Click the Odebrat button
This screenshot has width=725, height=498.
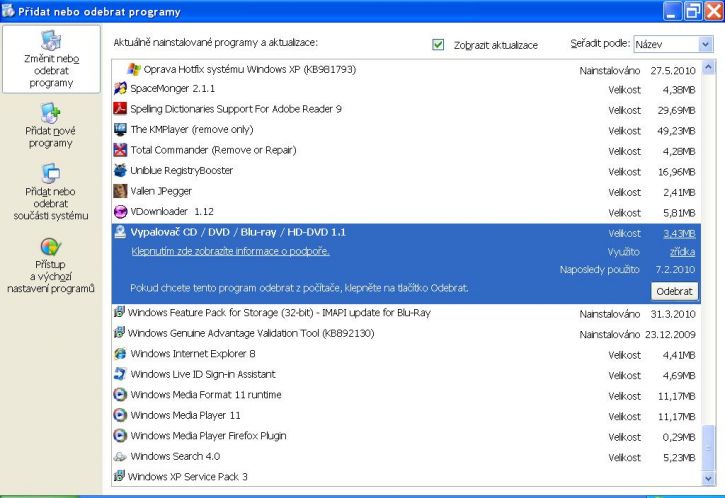point(675,291)
